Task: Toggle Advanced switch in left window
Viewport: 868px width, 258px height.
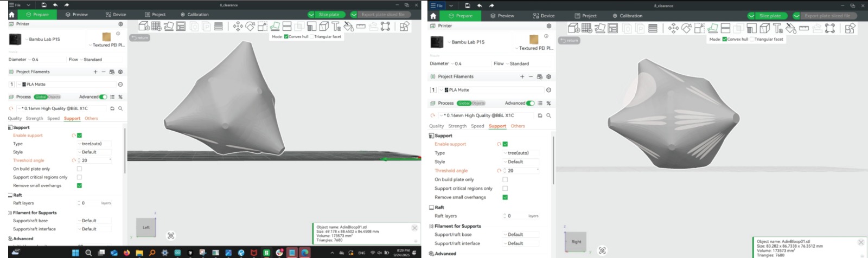Action: [103, 97]
